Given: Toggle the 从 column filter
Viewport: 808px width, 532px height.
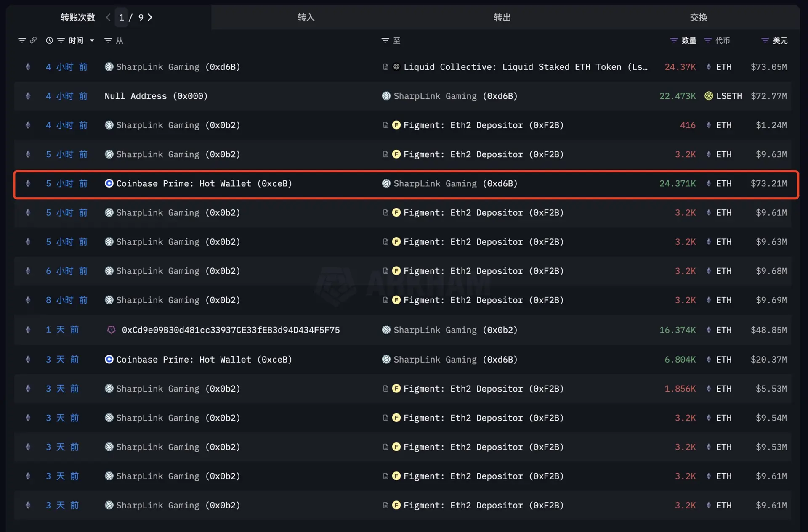Looking at the screenshot, I should [108, 40].
